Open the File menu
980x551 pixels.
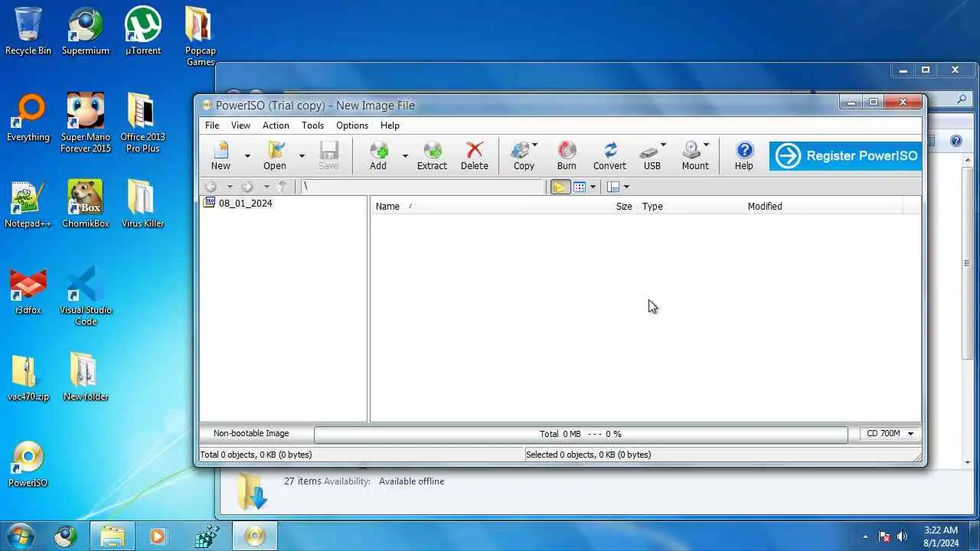pyautogui.click(x=212, y=126)
